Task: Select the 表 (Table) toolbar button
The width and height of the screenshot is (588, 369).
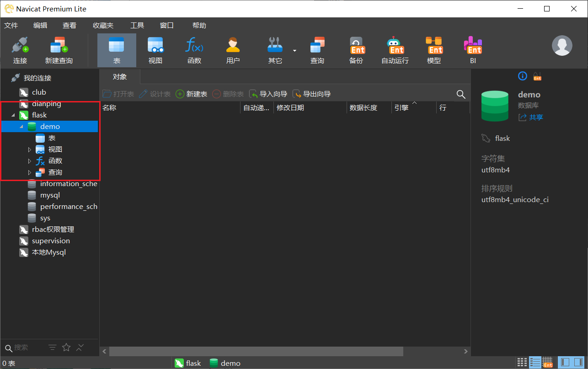Action: coord(117,50)
